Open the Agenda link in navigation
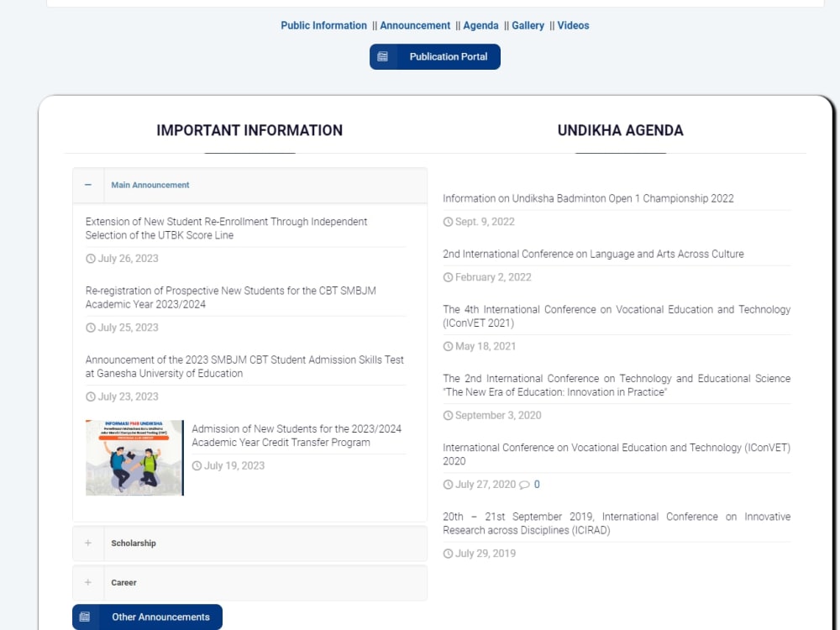Screen dimensions: 840x630 480,25
